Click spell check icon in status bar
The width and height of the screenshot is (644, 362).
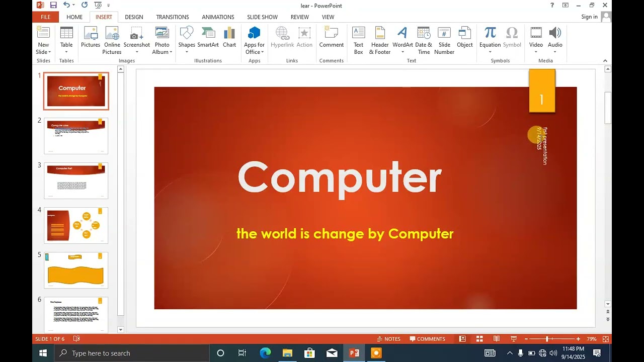[x=76, y=339]
